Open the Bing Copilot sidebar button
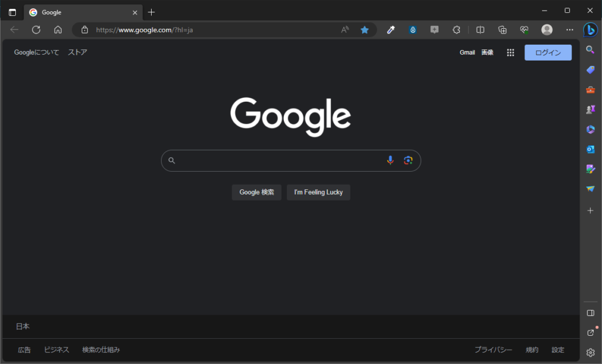Screen dimensions: 602x364 point(590,29)
